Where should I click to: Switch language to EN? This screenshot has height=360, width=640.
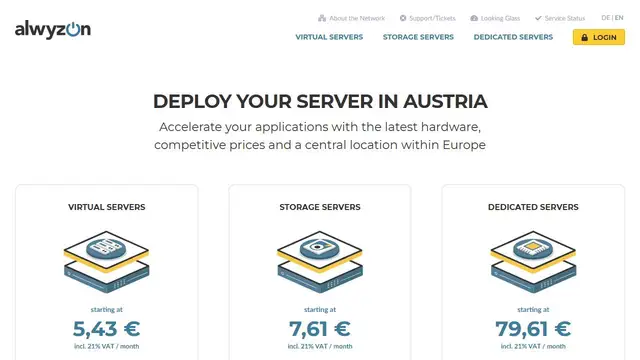pos(619,18)
